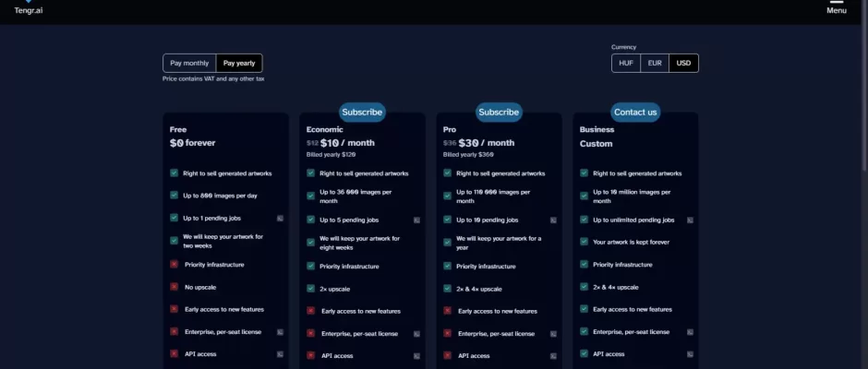Click info icon beside Free 'Enterprise, per-seat license'

pyautogui.click(x=280, y=332)
